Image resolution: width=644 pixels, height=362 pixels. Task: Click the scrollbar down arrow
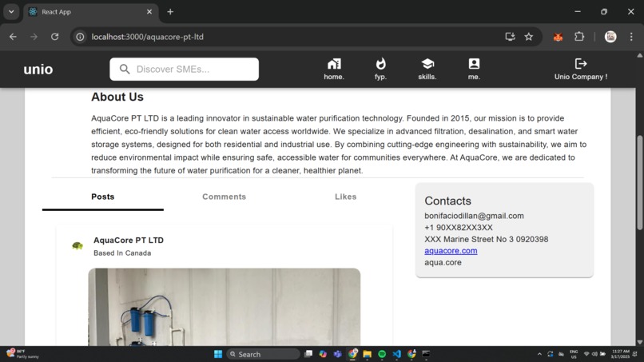pos(639,342)
